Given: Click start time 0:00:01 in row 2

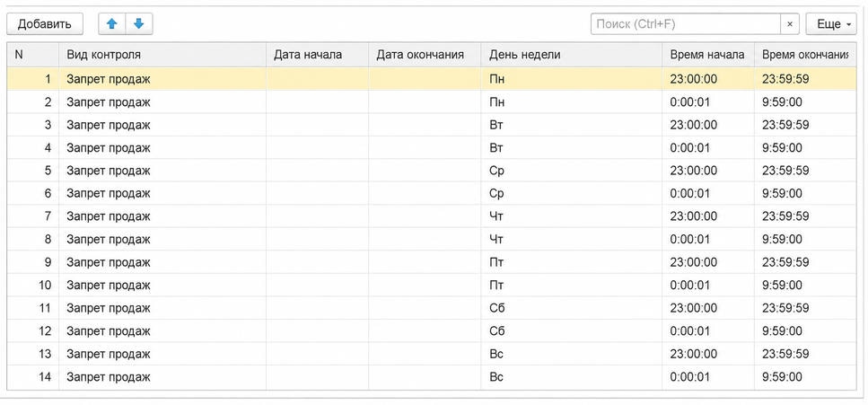Looking at the screenshot, I should click(708, 102).
